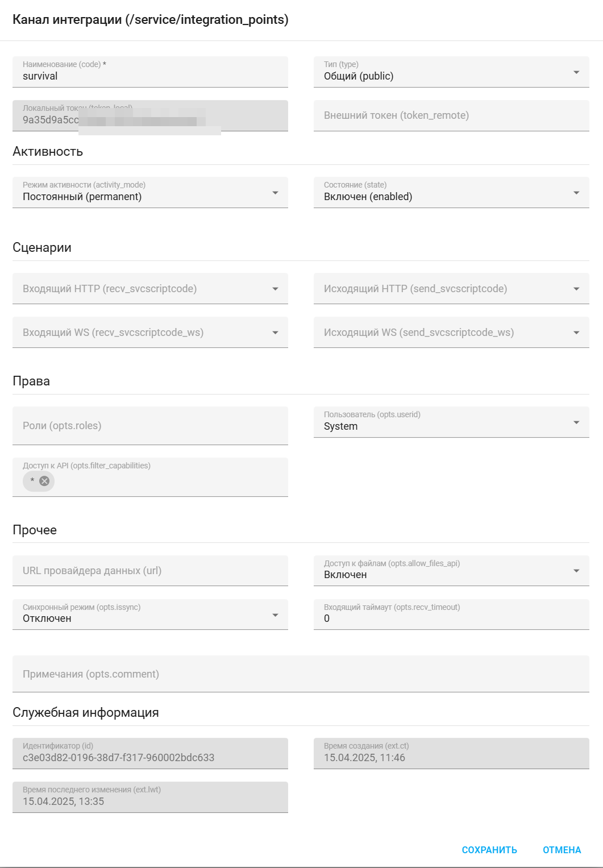Viewport: 603px width, 868px height.
Task: Expand Доступ к файлам dropdown
Action: point(451,571)
